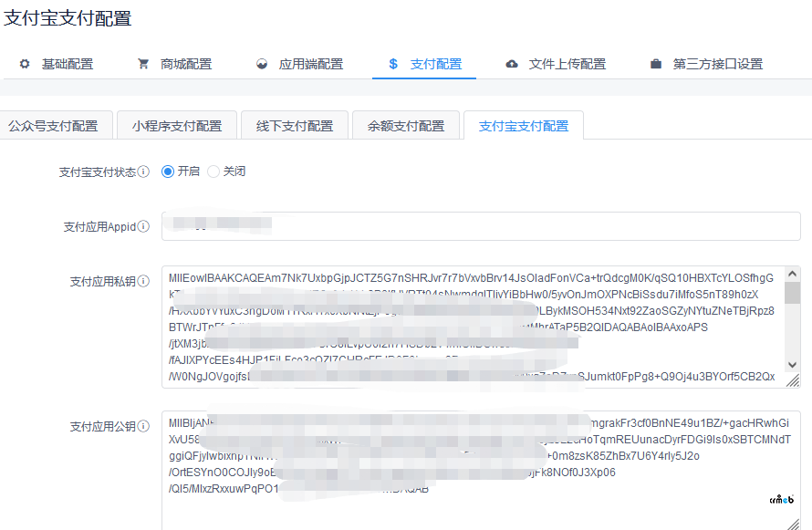The width and height of the screenshot is (812, 530).
Task: Click the cloud upload icon for 文件上传配置
Action: (x=512, y=64)
